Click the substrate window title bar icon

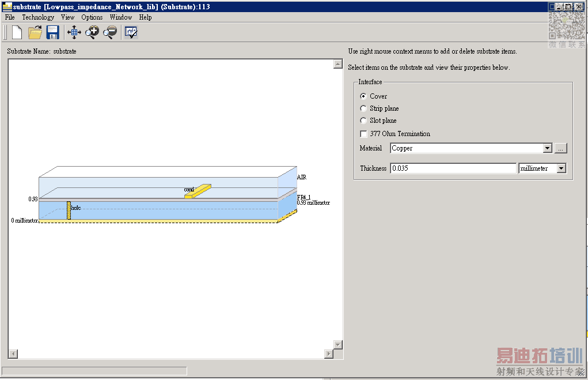pyautogui.click(x=7, y=6)
